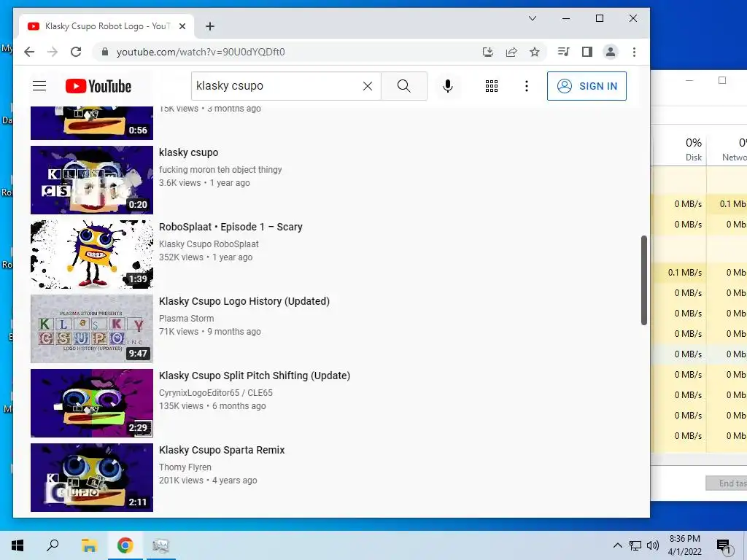Toggle Chrome side panel icon
The width and height of the screenshot is (747, 560).
(x=587, y=52)
